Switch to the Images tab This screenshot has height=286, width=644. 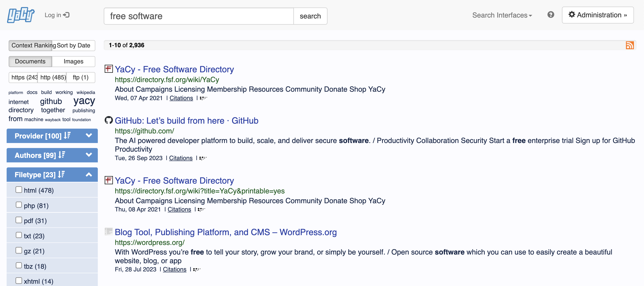73,61
